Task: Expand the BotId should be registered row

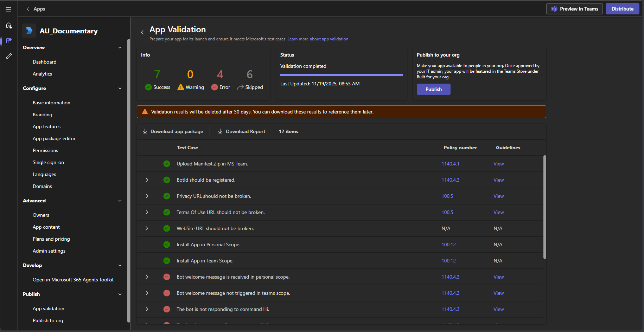Action: (147, 180)
